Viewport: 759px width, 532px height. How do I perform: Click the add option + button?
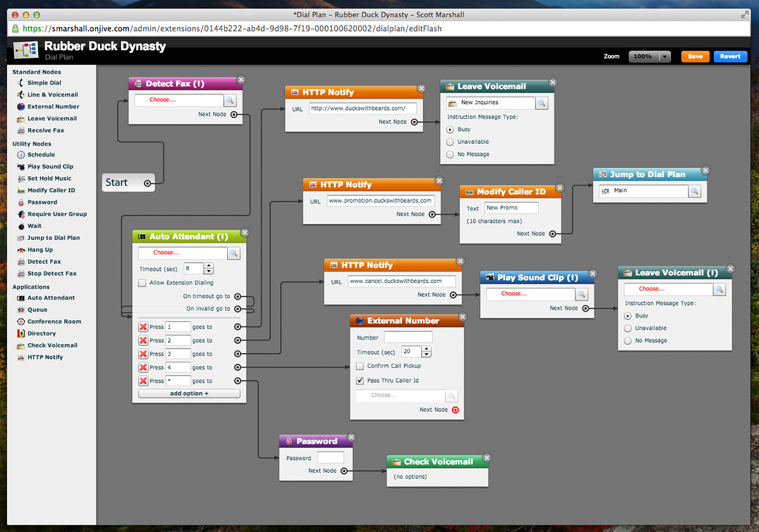189,394
